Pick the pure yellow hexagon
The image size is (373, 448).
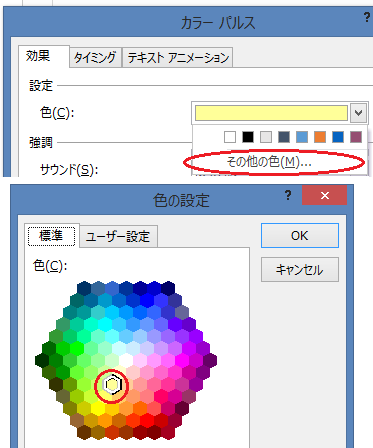98,409
